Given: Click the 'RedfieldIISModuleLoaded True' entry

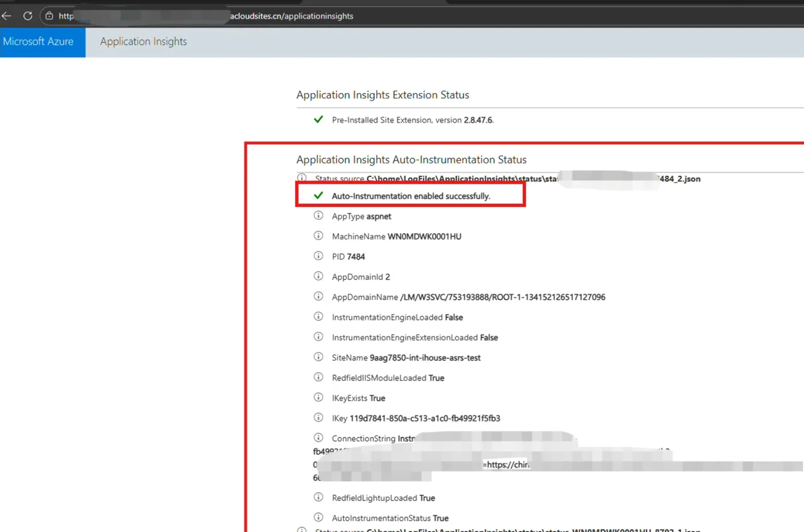Looking at the screenshot, I should point(388,378).
